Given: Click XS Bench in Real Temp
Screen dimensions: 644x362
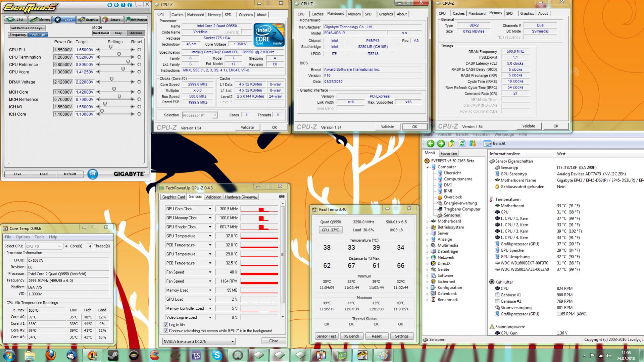Looking at the screenshot, I should click(351, 336).
